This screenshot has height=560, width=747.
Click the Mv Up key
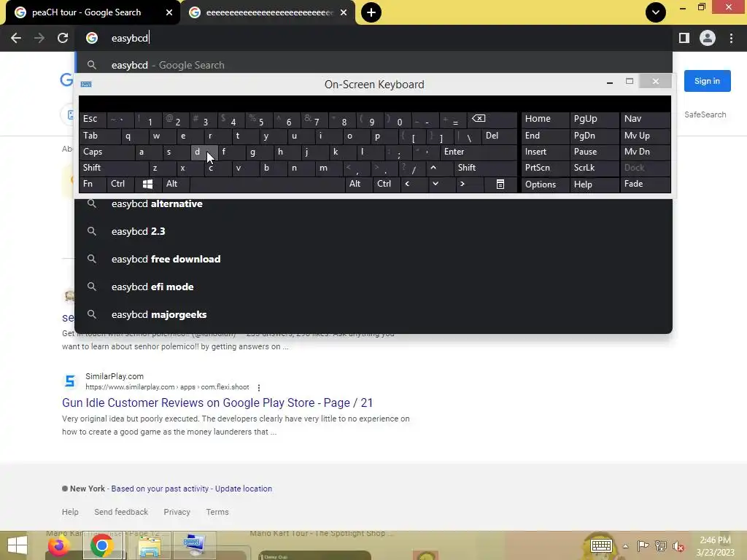click(646, 136)
